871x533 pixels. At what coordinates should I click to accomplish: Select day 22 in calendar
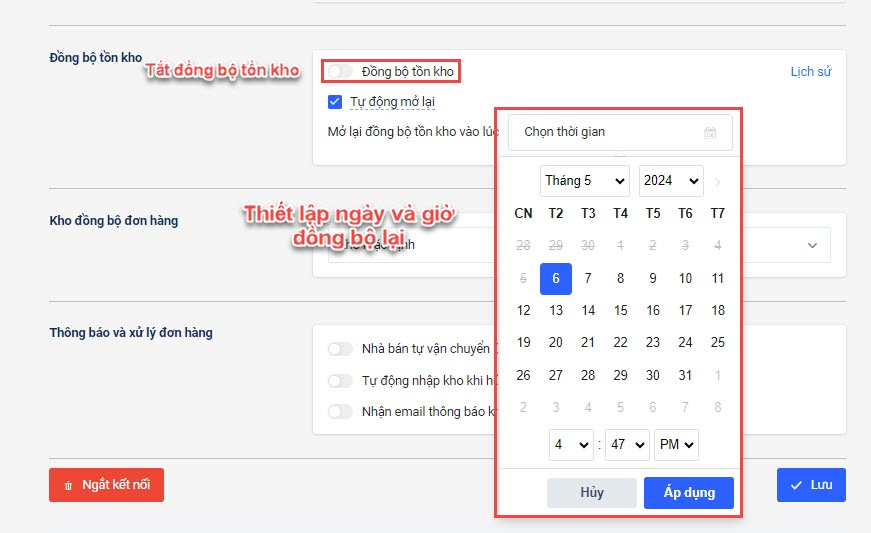(620, 343)
